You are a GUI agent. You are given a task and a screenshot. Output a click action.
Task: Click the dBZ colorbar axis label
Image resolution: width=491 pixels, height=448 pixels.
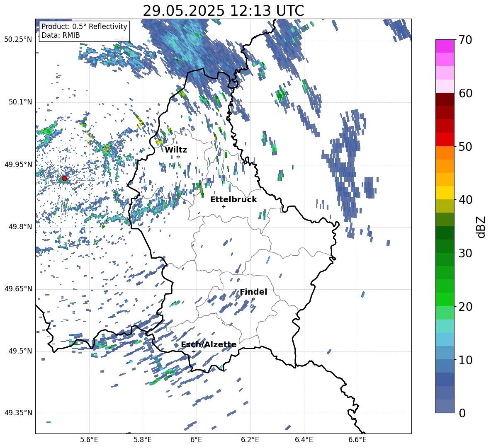pyautogui.click(x=481, y=227)
